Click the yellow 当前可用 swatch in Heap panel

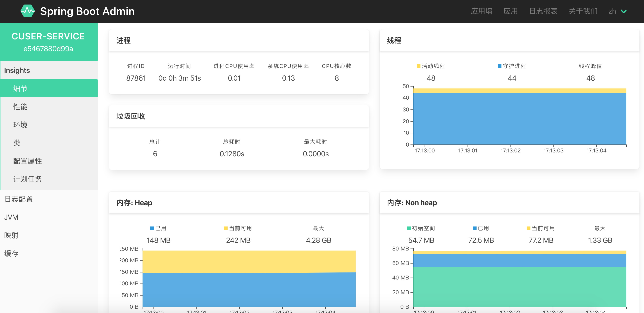point(226,228)
